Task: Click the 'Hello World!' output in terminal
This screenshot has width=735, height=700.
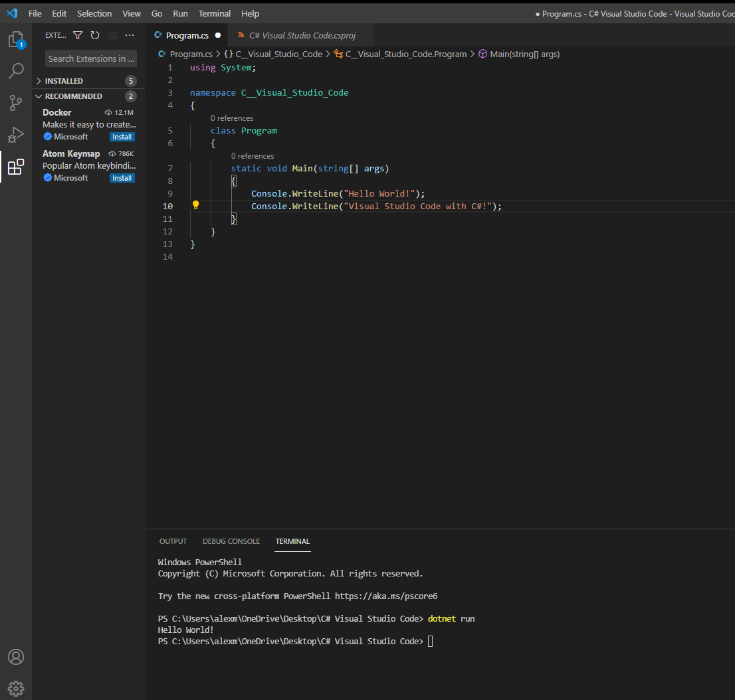Action: tap(185, 630)
